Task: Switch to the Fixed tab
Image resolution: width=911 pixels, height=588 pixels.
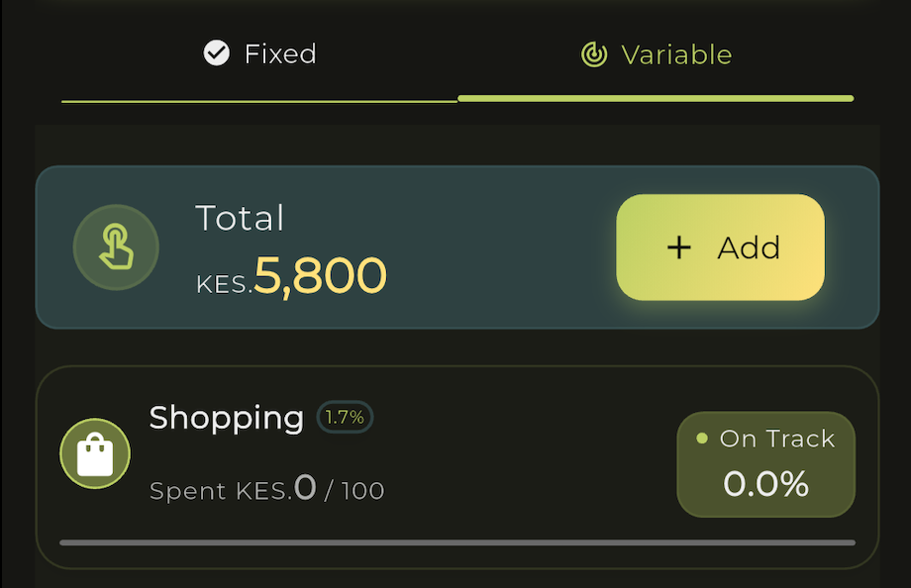Action: 258,53
